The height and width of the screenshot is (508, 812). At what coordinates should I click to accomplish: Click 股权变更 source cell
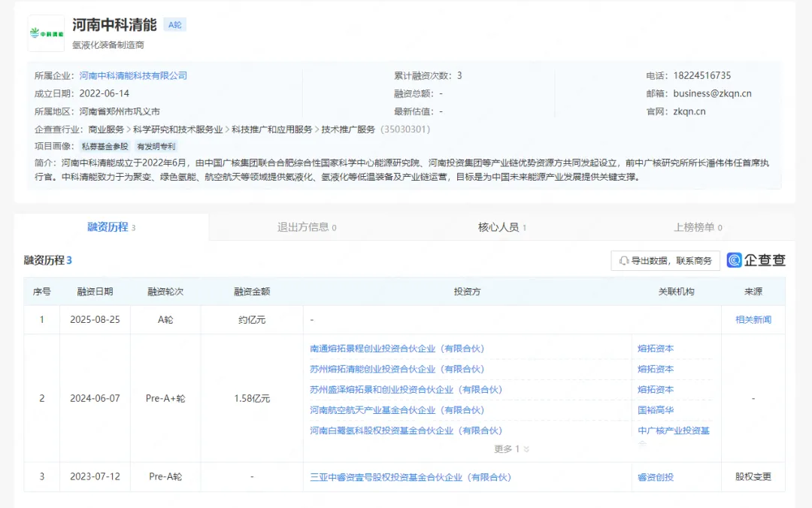pyautogui.click(x=753, y=477)
